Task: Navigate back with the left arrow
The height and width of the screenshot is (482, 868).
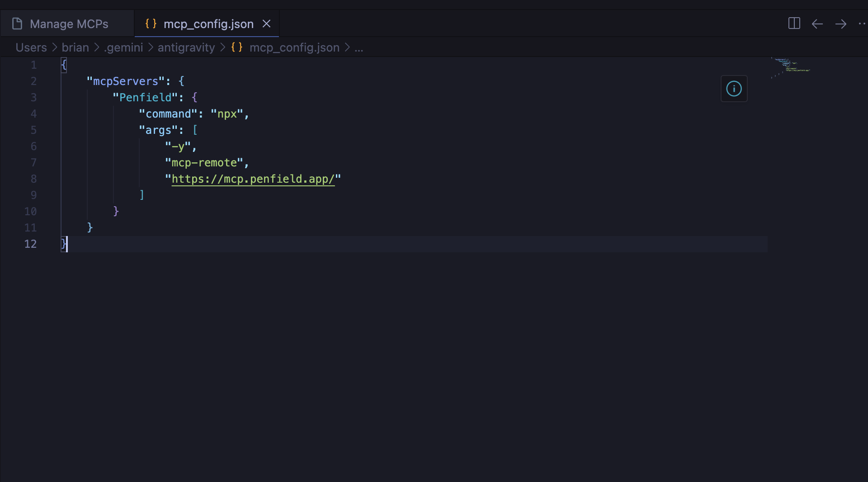Action: 817,24
